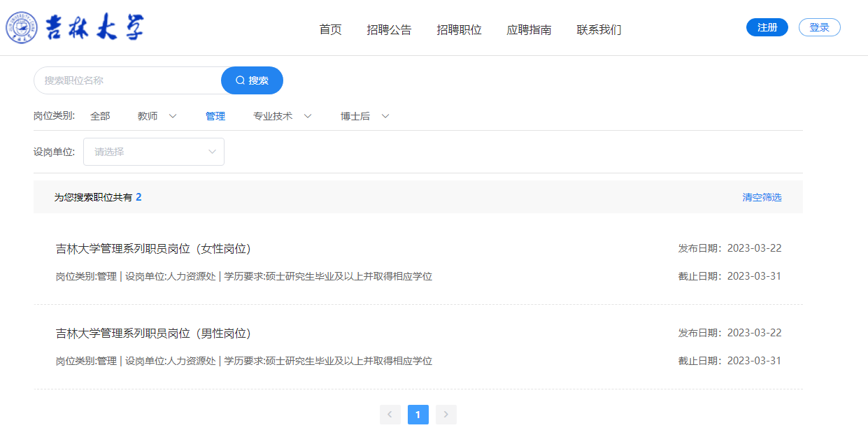Screen dimensions: 868x444
Task: Go to next page arrow in pagination
Action: click(x=446, y=415)
